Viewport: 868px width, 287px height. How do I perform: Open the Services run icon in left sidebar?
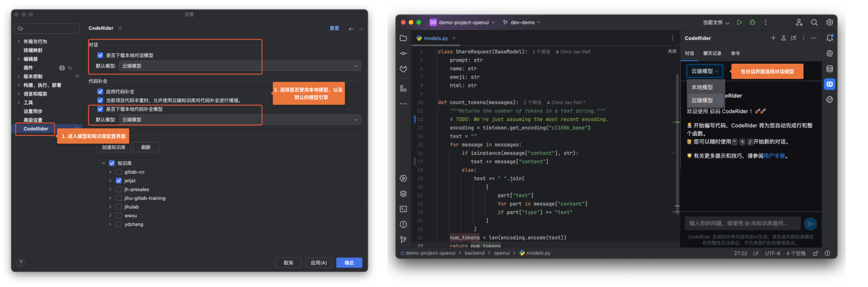tap(403, 178)
